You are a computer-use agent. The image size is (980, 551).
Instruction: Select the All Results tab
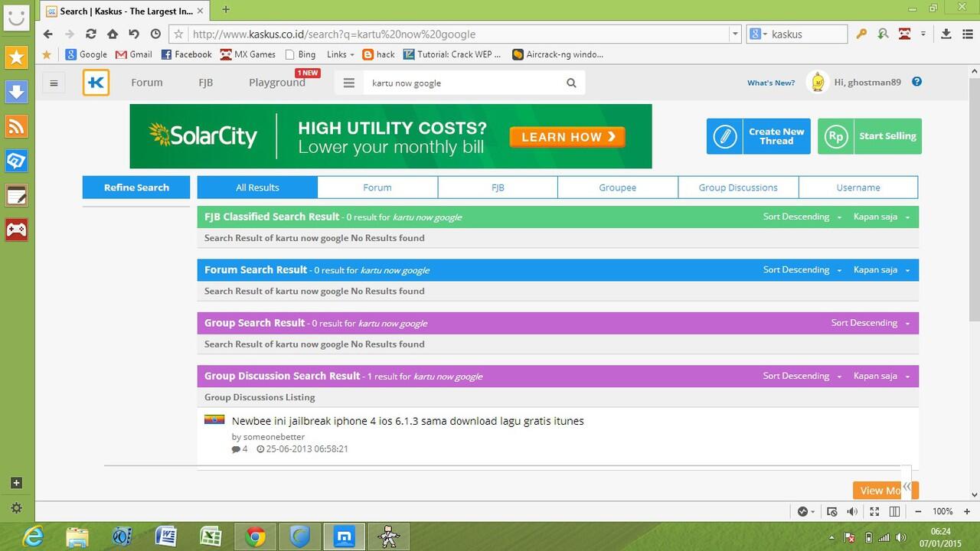257,187
